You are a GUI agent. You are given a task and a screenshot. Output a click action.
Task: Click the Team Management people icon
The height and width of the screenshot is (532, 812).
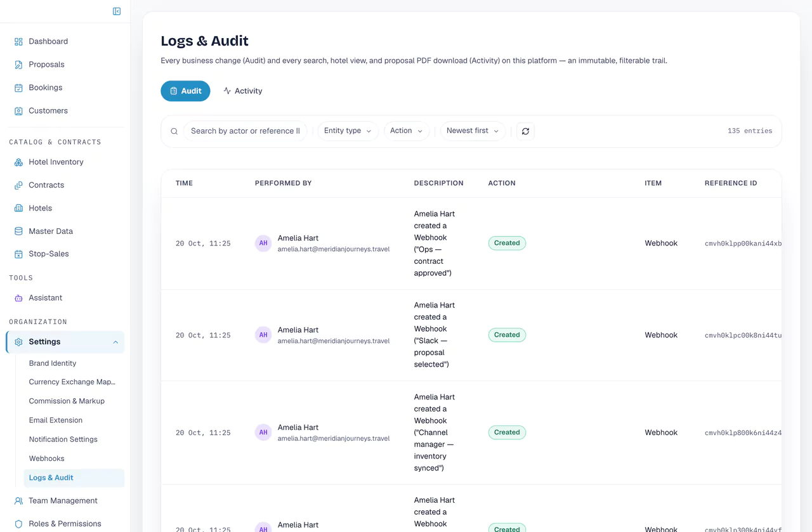click(18, 501)
